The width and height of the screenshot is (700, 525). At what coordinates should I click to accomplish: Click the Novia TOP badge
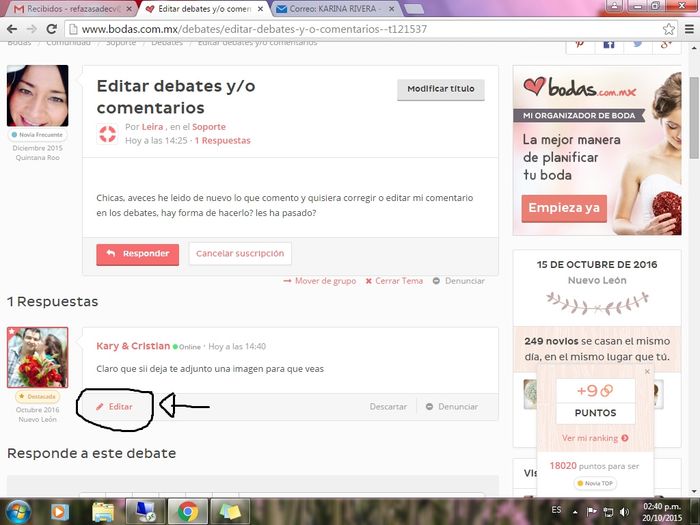click(x=595, y=483)
